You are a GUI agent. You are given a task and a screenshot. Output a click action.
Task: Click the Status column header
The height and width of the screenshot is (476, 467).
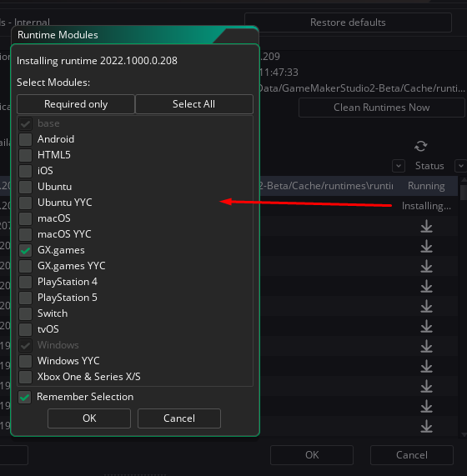429,166
